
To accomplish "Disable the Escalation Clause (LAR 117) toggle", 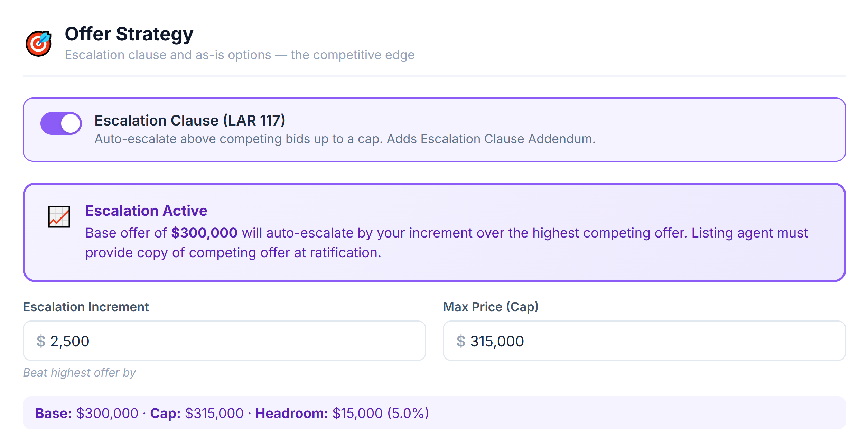I will pyautogui.click(x=61, y=123).
